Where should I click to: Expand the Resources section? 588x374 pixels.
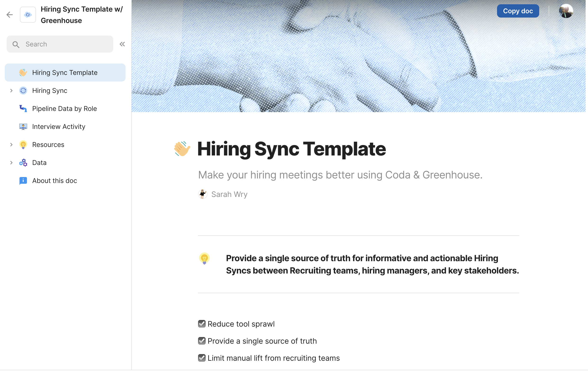(11, 145)
